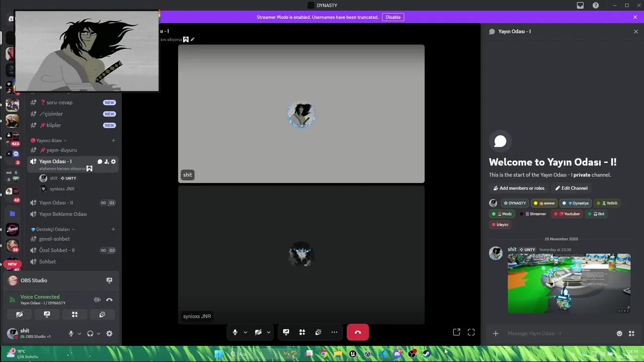The width and height of the screenshot is (644, 362).
Task: Turn on camera from voice panel button
Action: tap(19, 314)
